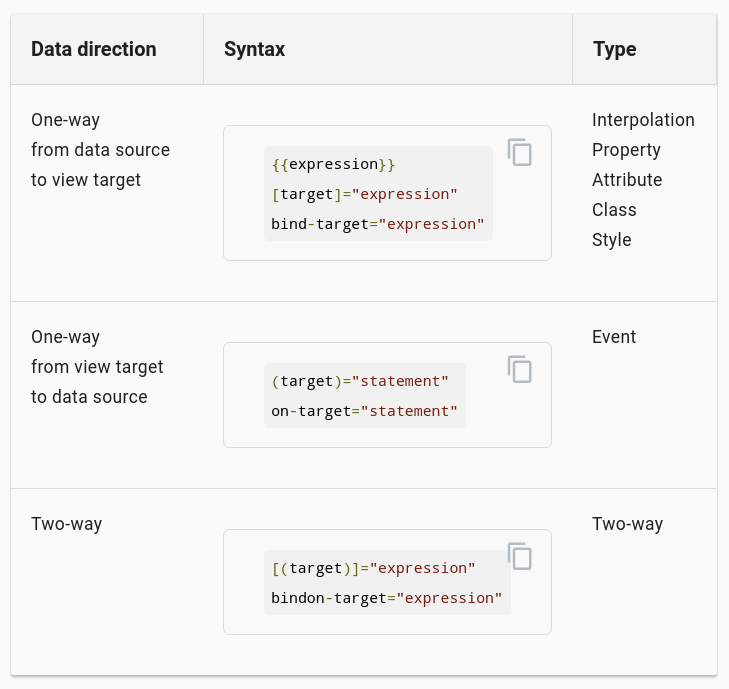Click the bindon-target="expression" code line
Viewport: 729px width, 689px height.
point(386,598)
